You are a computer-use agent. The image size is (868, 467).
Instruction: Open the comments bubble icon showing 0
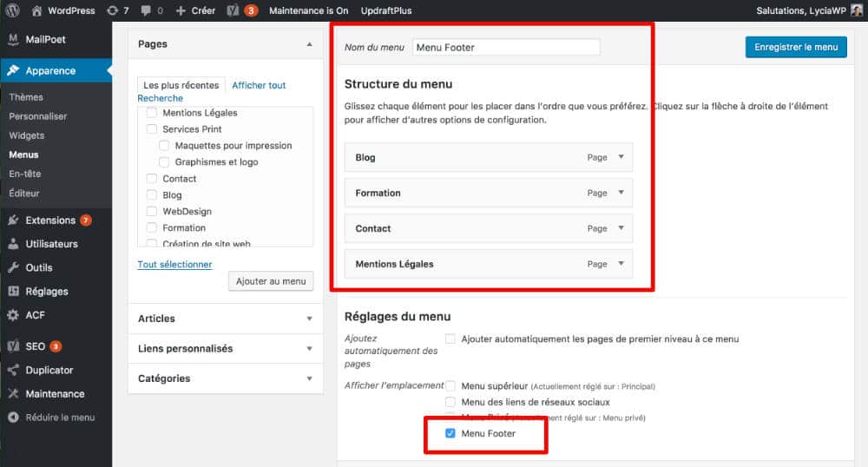click(x=146, y=10)
